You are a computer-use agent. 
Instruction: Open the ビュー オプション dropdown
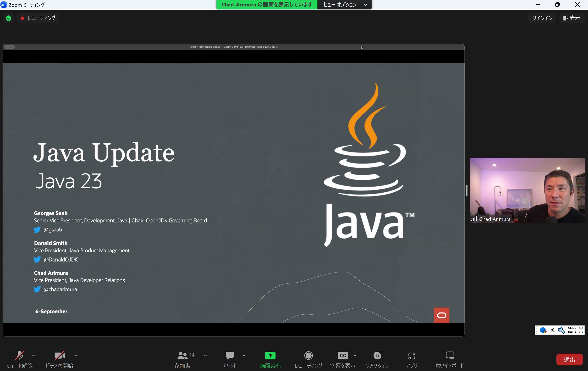click(x=344, y=5)
